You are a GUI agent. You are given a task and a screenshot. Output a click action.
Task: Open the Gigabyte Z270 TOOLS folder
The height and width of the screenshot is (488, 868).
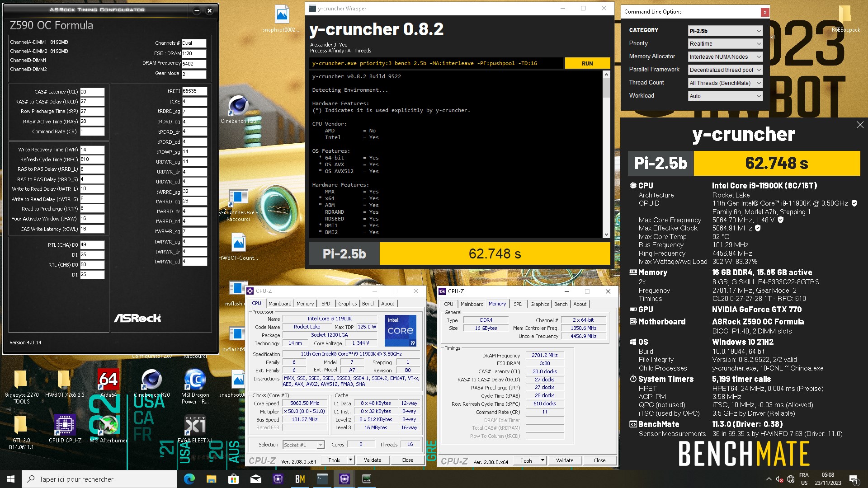pos(21,387)
